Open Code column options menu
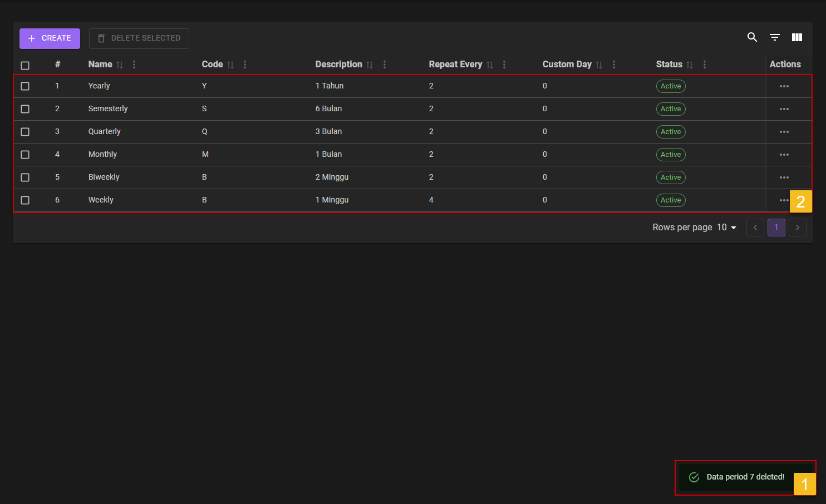Image resolution: width=826 pixels, height=504 pixels. 245,65
